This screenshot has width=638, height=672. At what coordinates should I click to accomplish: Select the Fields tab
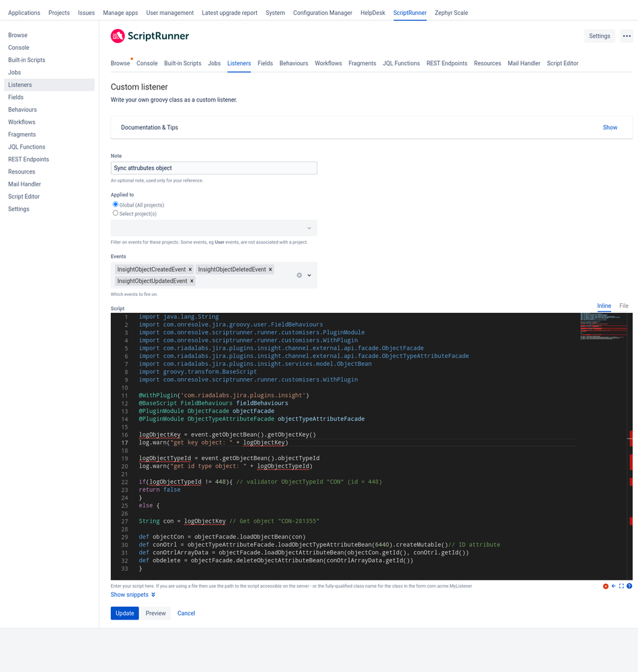coord(265,63)
